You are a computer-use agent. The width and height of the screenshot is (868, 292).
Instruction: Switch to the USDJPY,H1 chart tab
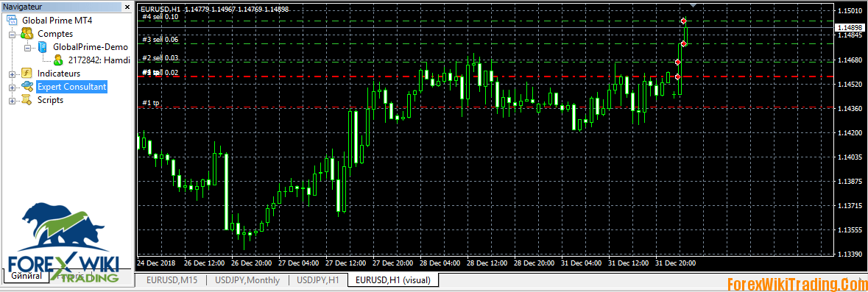318,279
